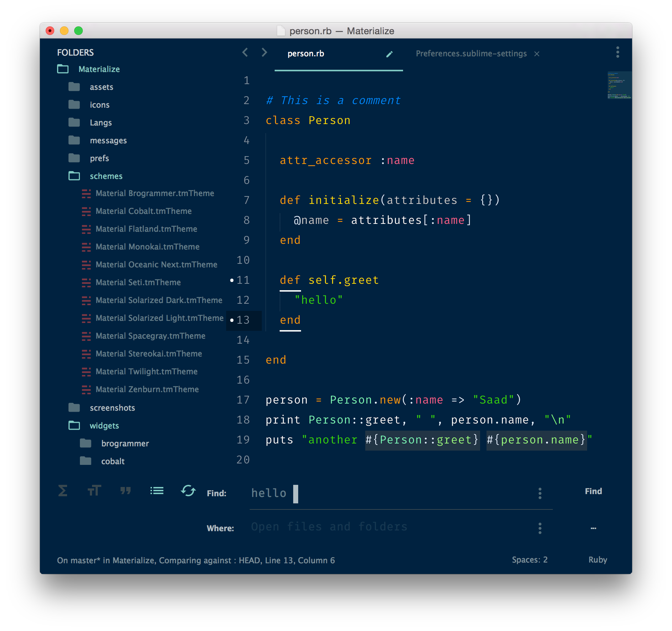The image size is (672, 631).
Task: Click the Where ellipsis button
Action: tap(593, 528)
